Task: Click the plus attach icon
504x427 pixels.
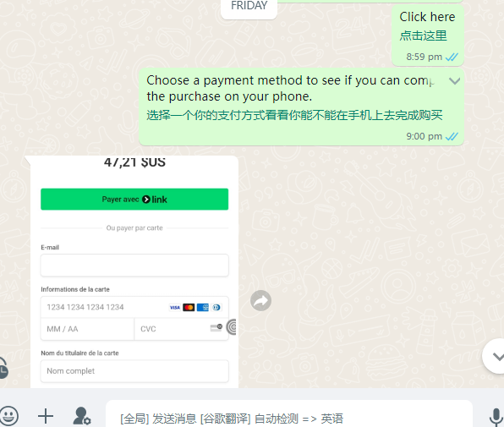Action: (x=46, y=416)
